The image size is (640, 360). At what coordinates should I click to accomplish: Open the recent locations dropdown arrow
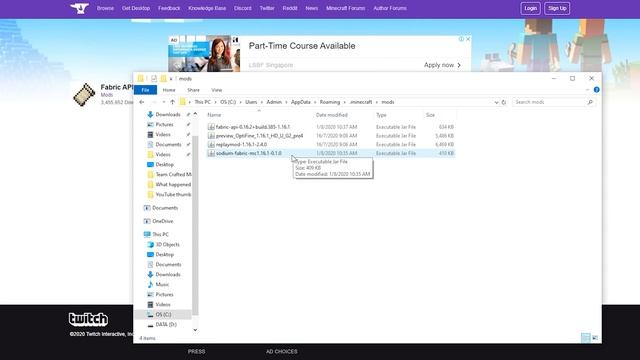pos(164,102)
